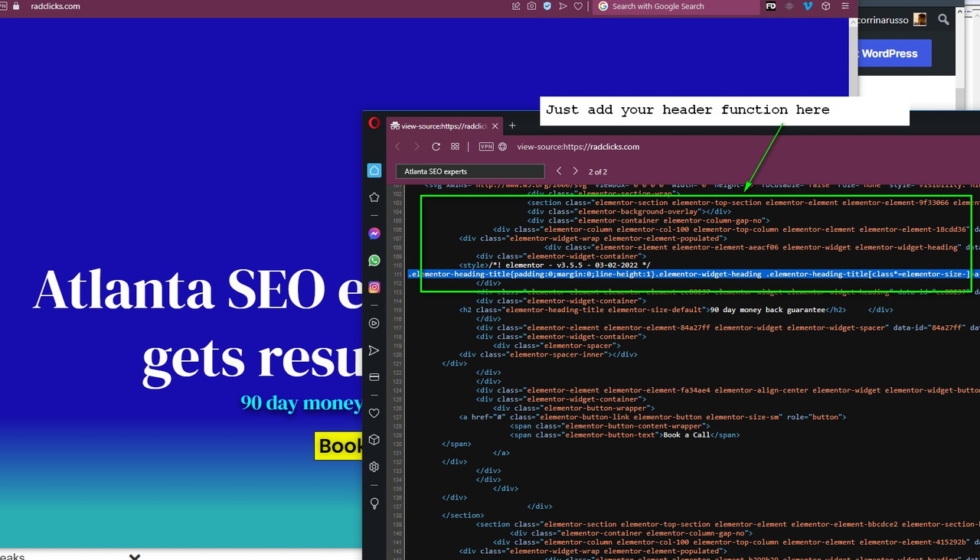This screenshot has height=560, width=980.
Task: Open the corrinarusso profile avatar
Action: (x=920, y=19)
